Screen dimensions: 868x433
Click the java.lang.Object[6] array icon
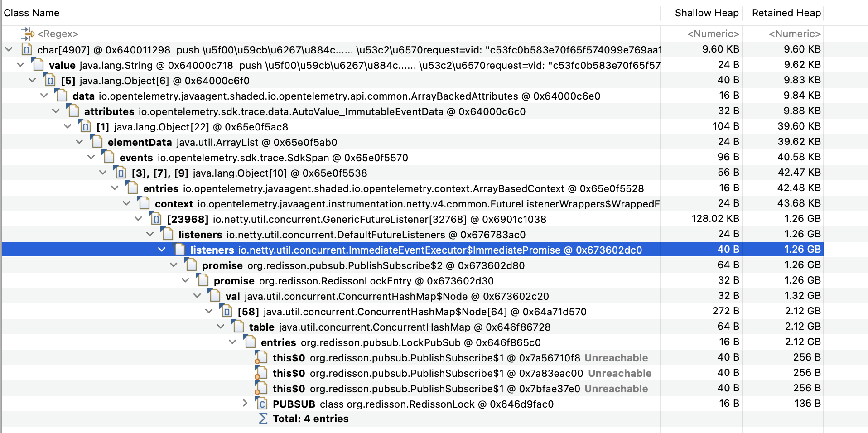pos(50,80)
